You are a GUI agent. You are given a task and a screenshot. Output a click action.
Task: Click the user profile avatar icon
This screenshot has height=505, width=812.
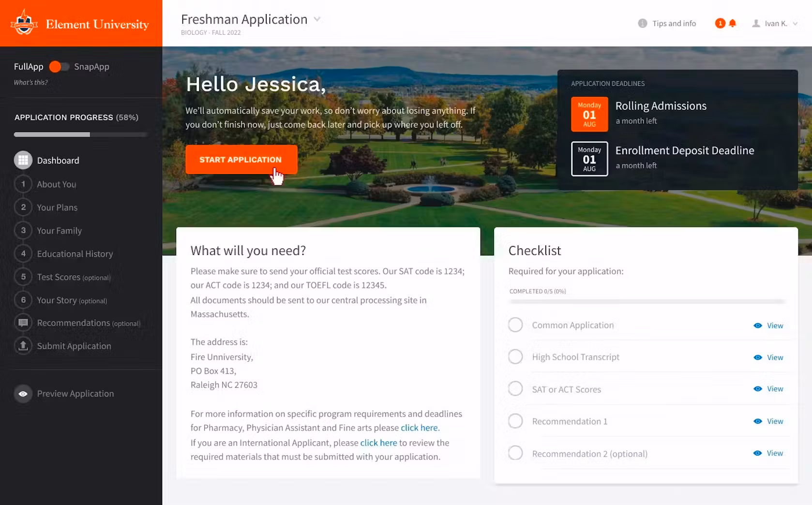point(755,23)
